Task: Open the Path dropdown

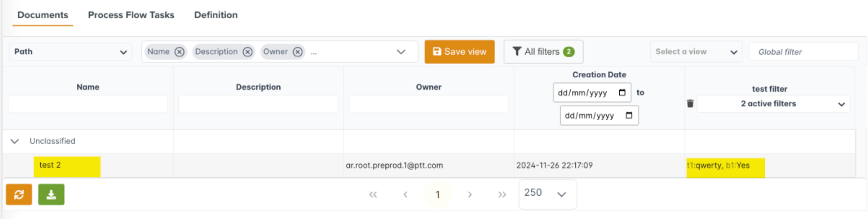Action: pos(70,52)
